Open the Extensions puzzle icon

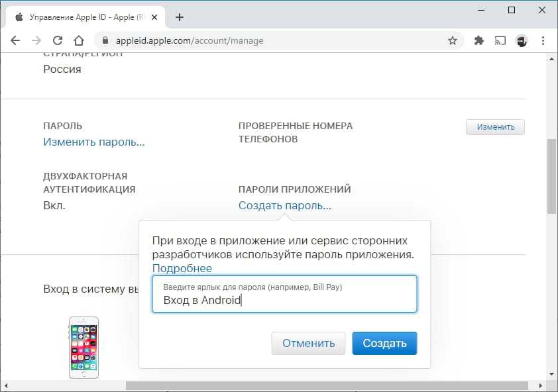[x=479, y=40]
